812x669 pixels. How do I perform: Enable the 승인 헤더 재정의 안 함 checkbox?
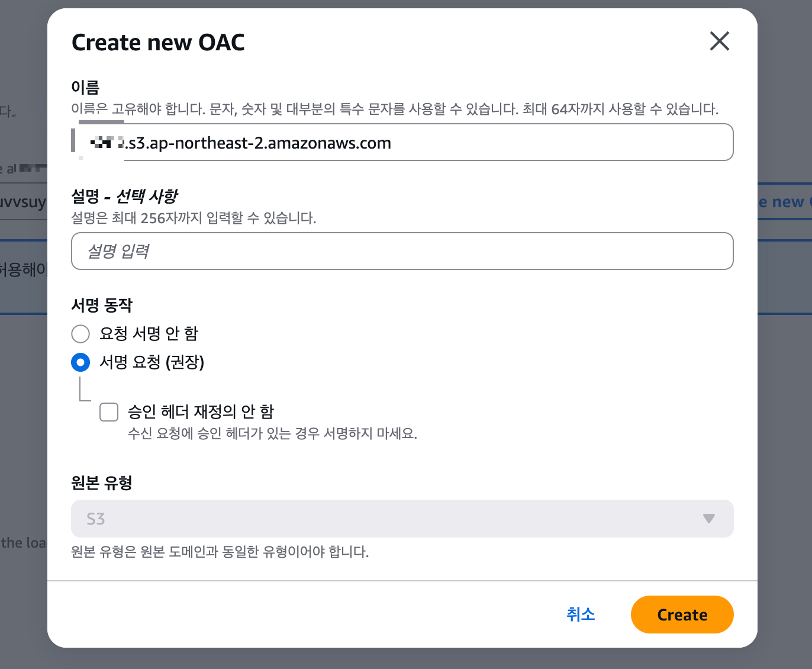(x=109, y=412)
